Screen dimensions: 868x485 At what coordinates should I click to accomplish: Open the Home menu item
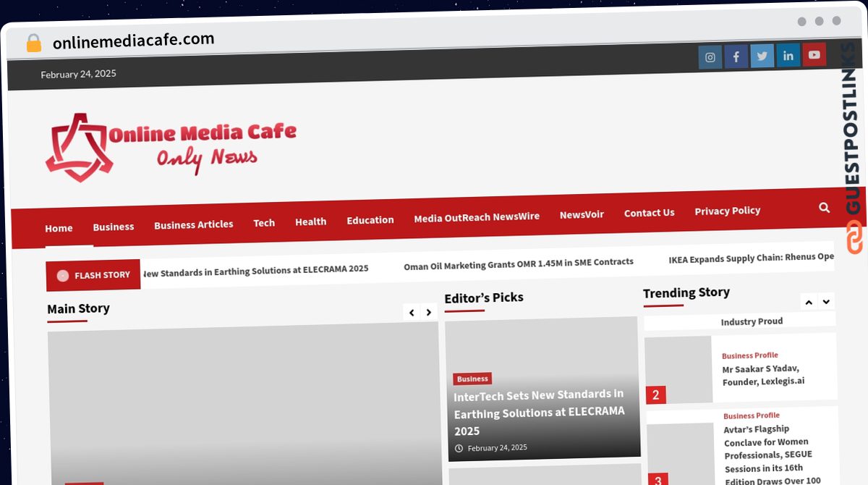pos(59,228)
